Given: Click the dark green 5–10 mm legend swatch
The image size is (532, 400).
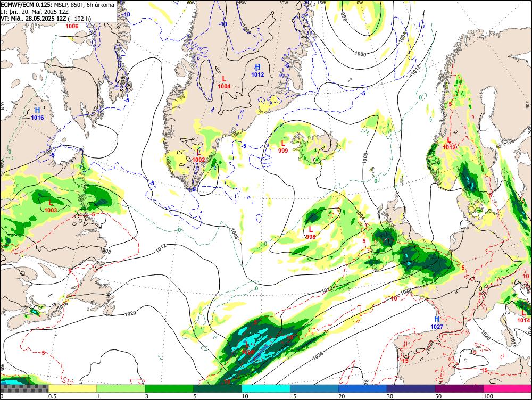Looking at the screenshot, I should click(x=218, y=388).
